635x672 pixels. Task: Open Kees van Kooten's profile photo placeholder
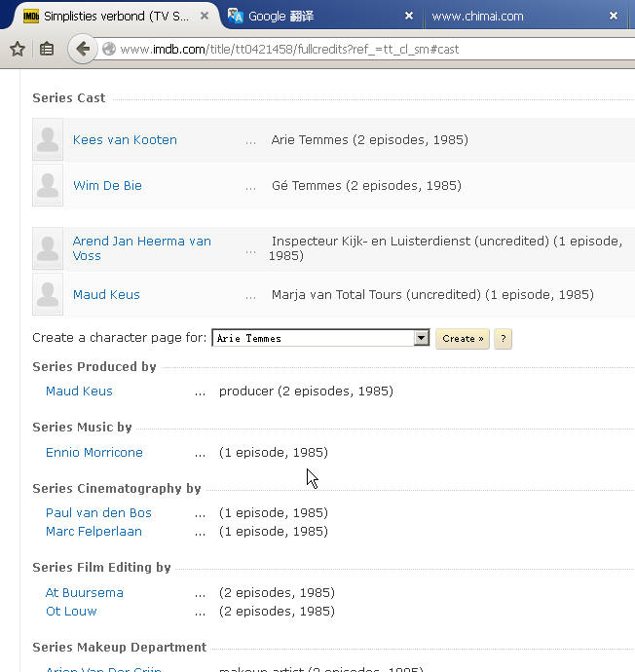pyautogui.click(x=48, y=139)
